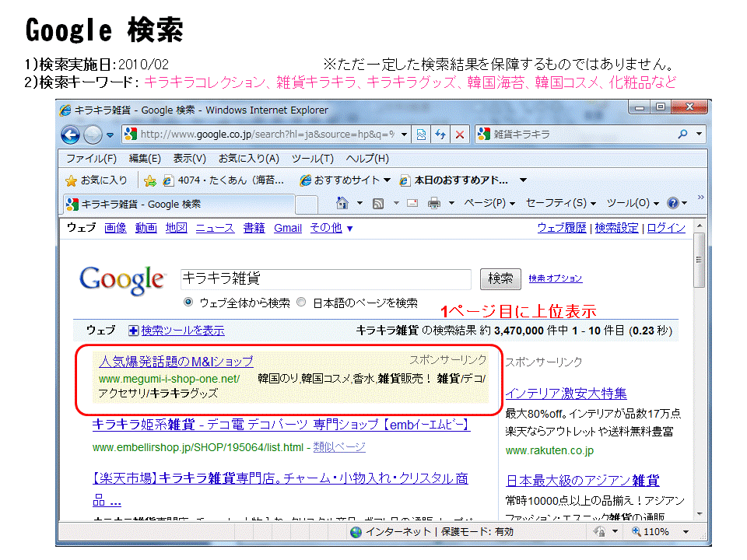The height and width of the screenshot is (560, 747).
Task: Click the 110% zoom level control
Action: [651, 532]
